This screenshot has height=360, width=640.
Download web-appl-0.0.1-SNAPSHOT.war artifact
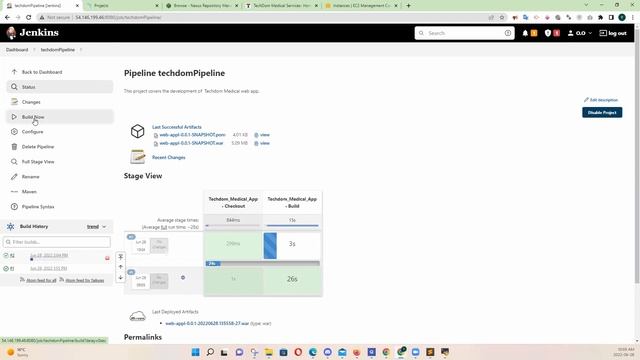(x=191, y=143)
